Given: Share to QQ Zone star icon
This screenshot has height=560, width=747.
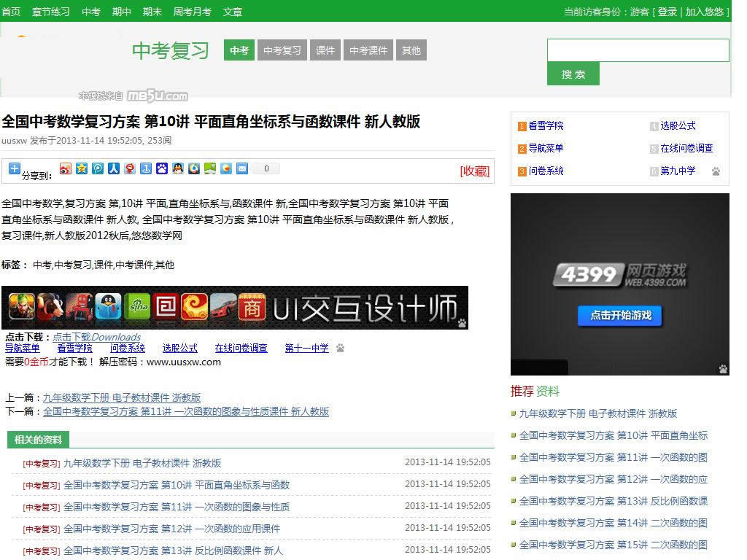Looking at the screenshot, I should click(82, 168).
